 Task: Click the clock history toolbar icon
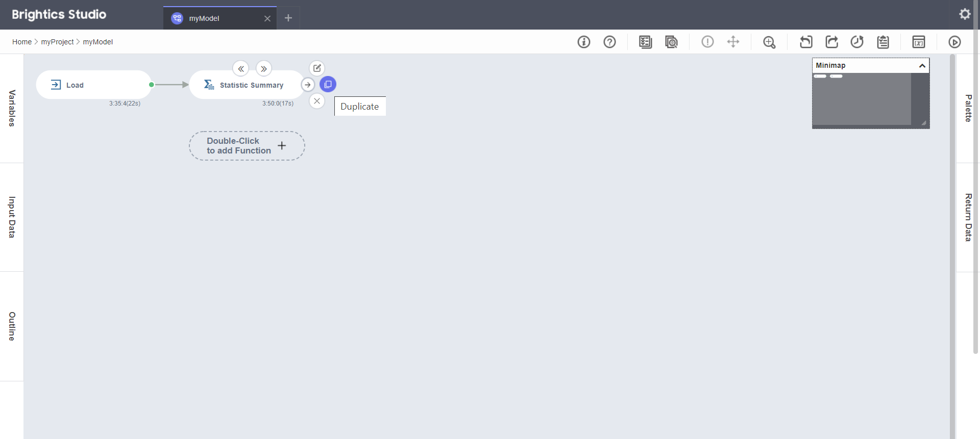click(x=857, y=42)
